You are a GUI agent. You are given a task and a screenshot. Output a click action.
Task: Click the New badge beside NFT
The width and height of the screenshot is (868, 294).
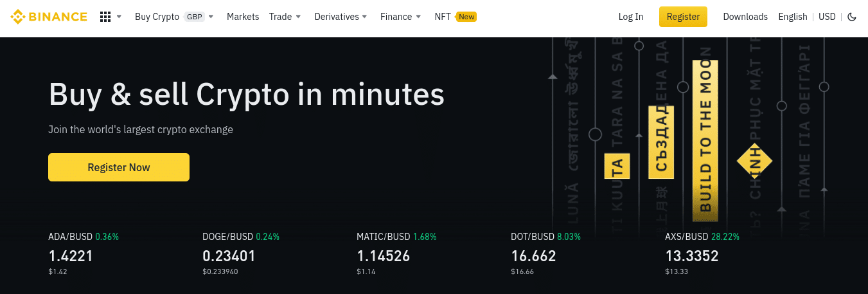[466, 17]
